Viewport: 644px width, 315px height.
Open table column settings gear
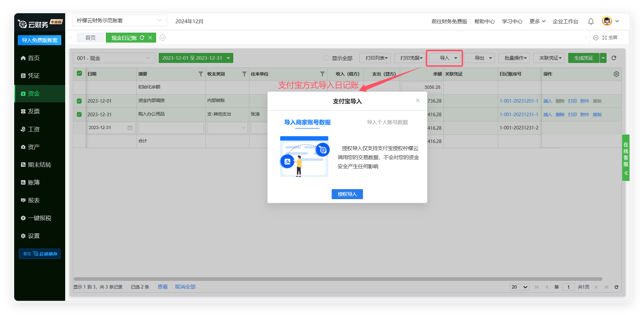(616, 74)
